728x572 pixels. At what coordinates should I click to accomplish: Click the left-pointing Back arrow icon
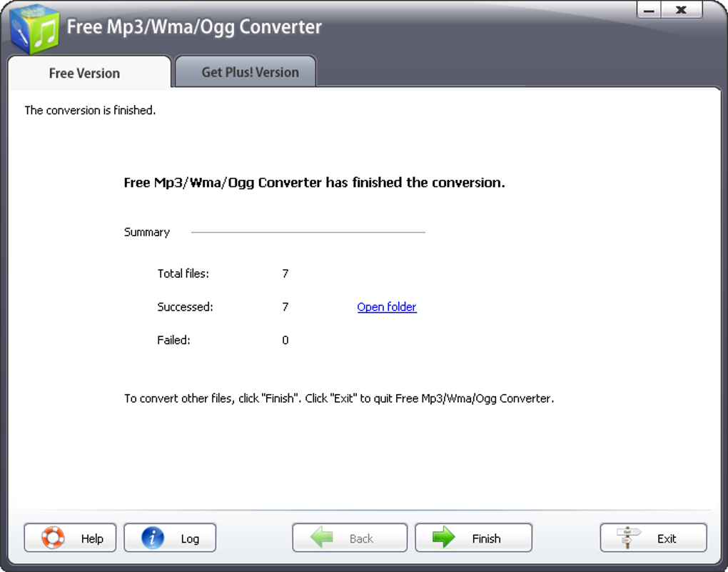coord(321,537)
